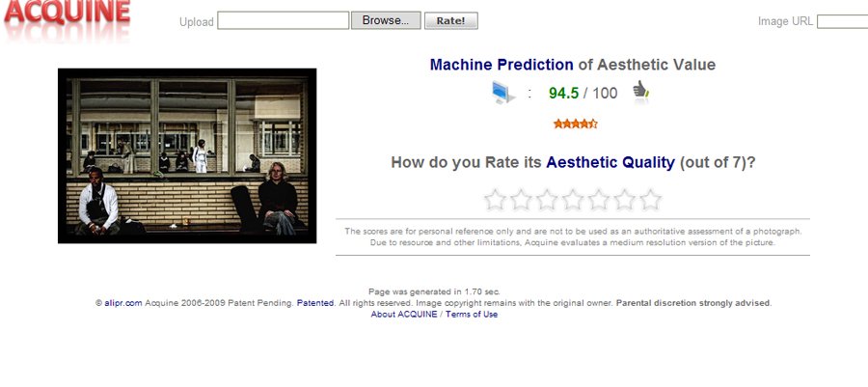Select the second rating star
This screenshot has width=868, height=387.
(x=521, y=200)
